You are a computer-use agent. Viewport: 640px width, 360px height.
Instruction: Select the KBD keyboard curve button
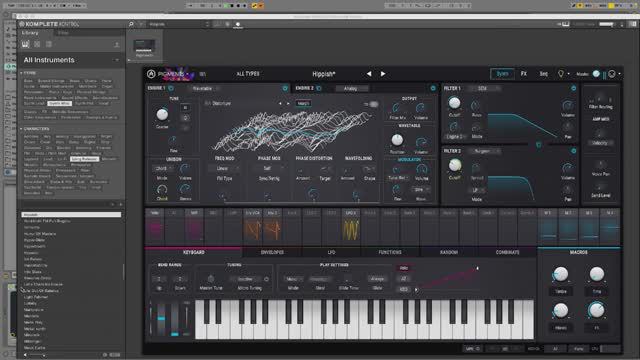click(404, 289)
